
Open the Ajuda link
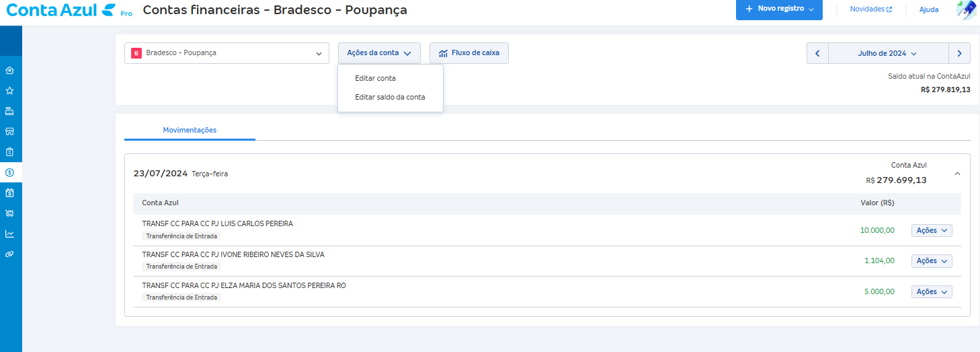[928, 9]
